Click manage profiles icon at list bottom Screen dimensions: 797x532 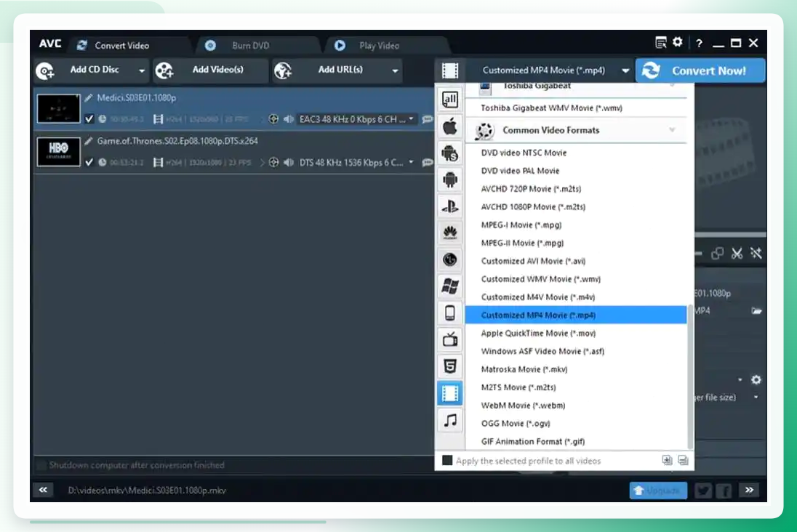coord(683,460)
